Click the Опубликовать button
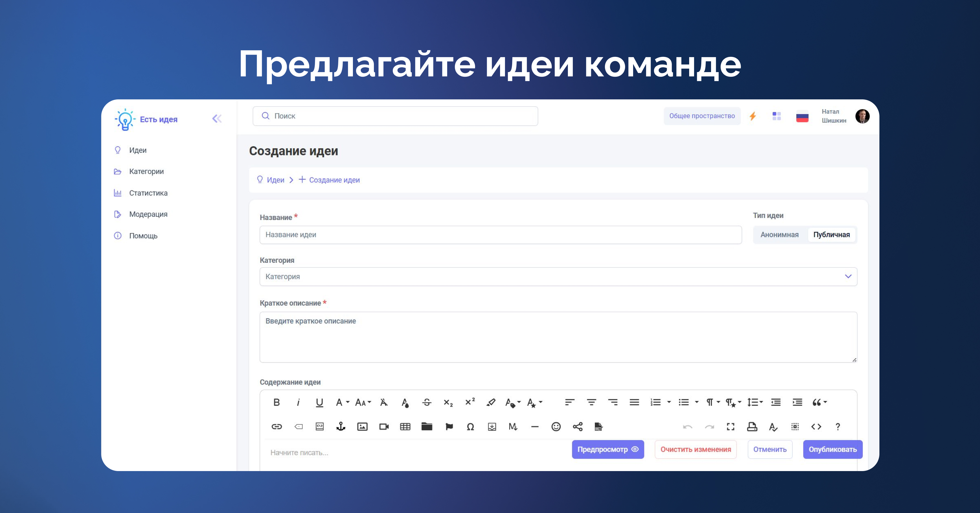The width and height of the screenshot is (980, 513). pos(832,450)
